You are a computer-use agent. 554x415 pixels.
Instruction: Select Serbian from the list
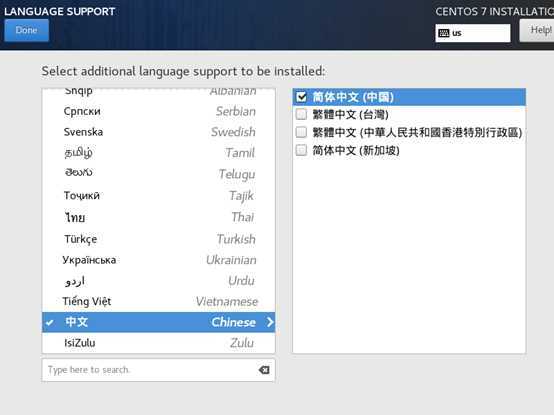[x=158, y=111]
